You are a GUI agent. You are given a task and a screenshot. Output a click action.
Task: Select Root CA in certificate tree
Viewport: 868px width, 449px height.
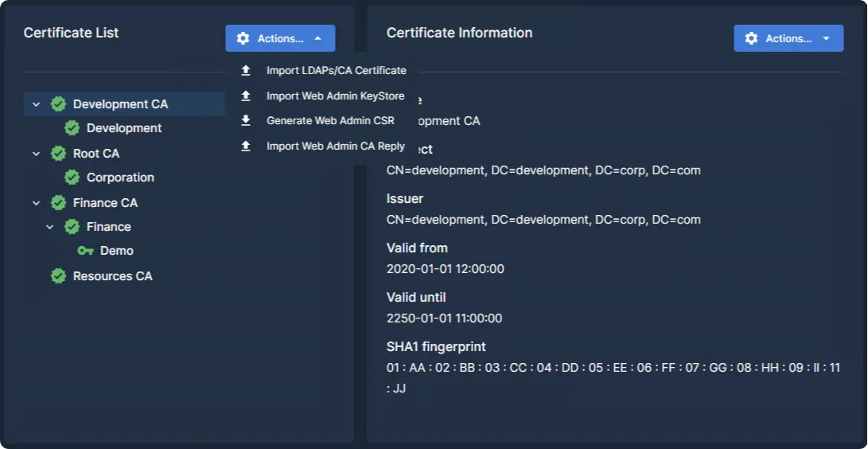click(x=96, y=154)
